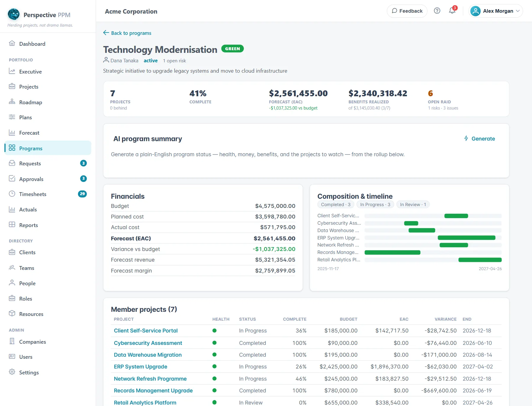Click the Executive chart icon
This screenshot has height=406, width=532.
[12, 71]
